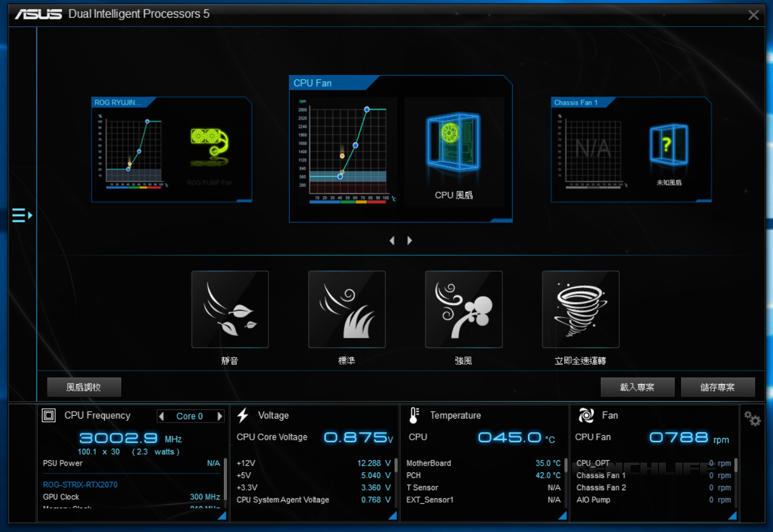This screenshot has height=532, width=773.
Task: Click the Save Profile (儲存專案) button
Action: click(718, 387)
